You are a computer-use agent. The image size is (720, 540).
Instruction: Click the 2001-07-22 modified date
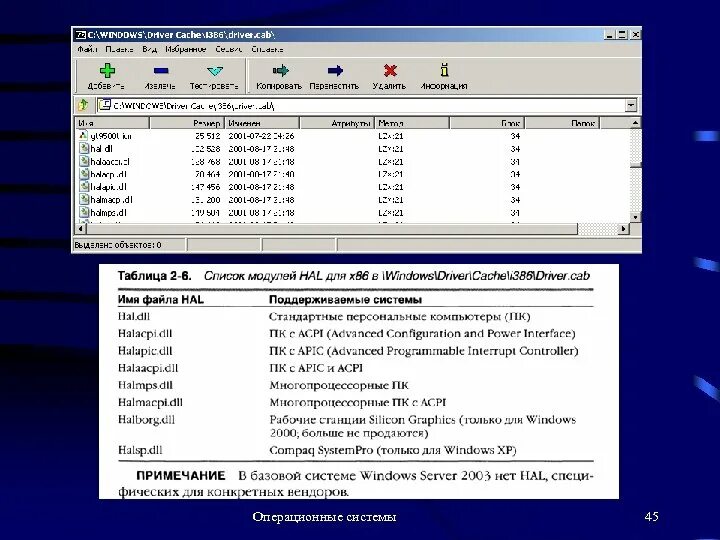pos(261,136)
